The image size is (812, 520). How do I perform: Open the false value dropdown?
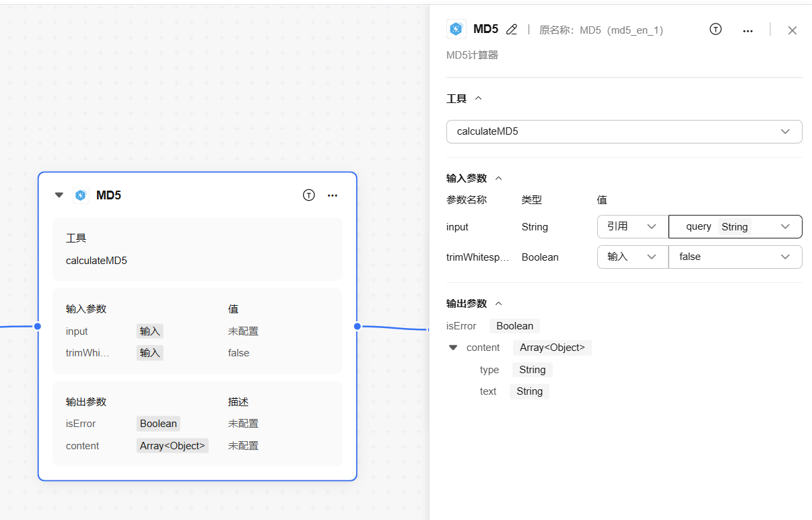pos(735,257)
